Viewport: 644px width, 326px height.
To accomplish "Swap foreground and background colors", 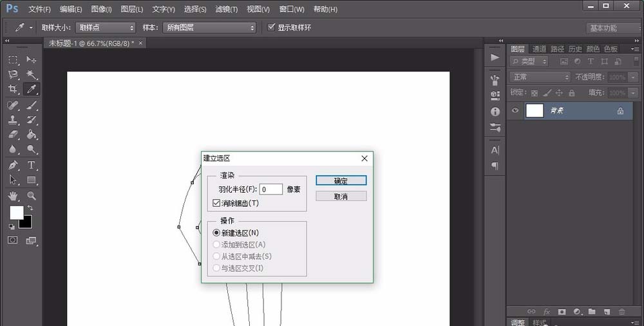I will pyautogui.click(x=30, y=208).
